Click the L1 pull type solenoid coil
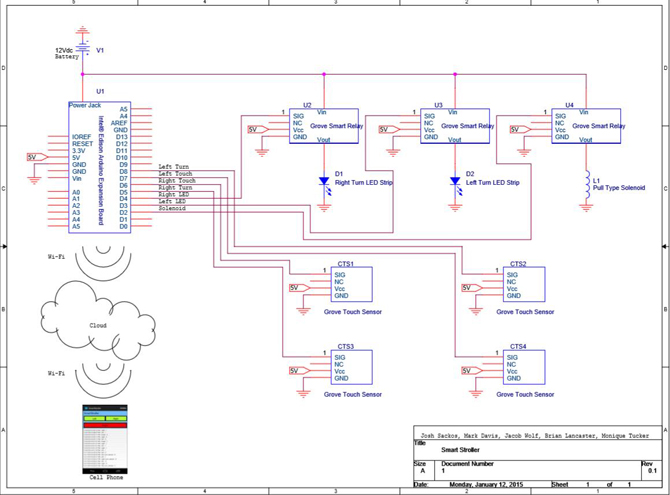 (587, 185)
